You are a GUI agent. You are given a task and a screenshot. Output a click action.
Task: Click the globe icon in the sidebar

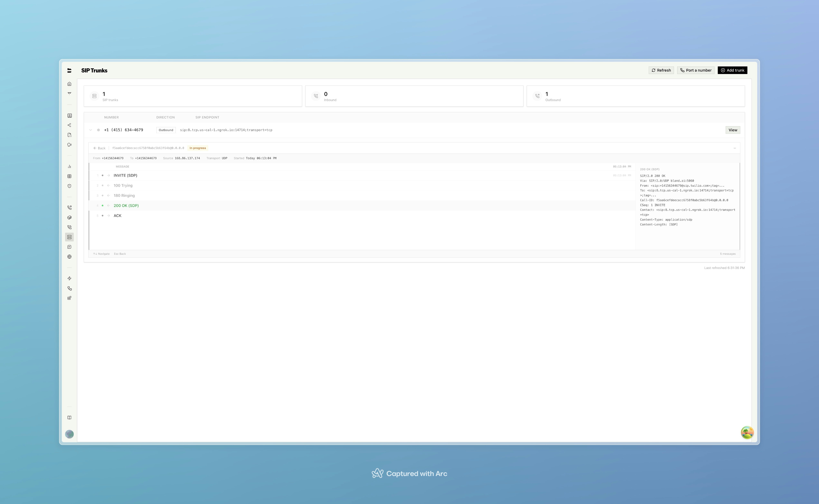click(x=69, y=257)
